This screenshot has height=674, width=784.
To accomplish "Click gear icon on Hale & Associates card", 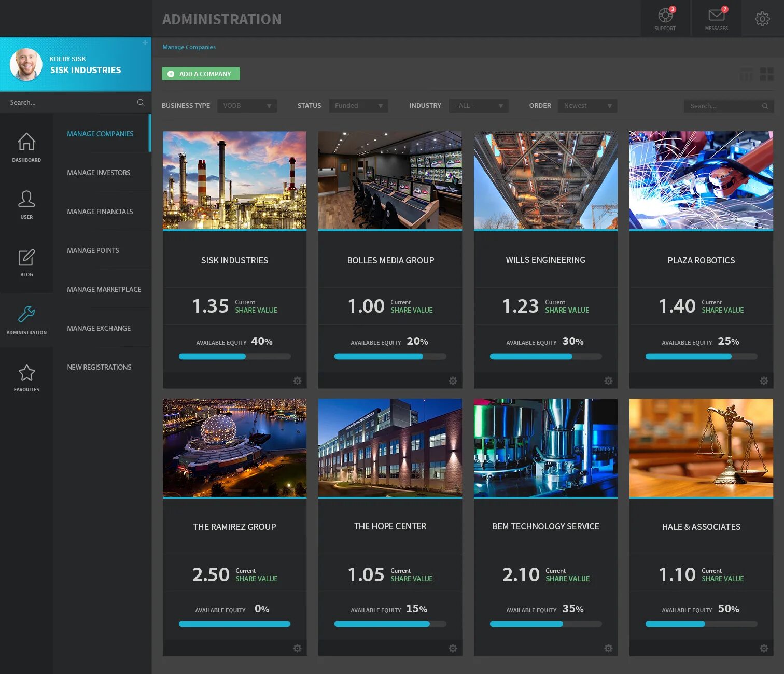I will click(x=764, y=648).
